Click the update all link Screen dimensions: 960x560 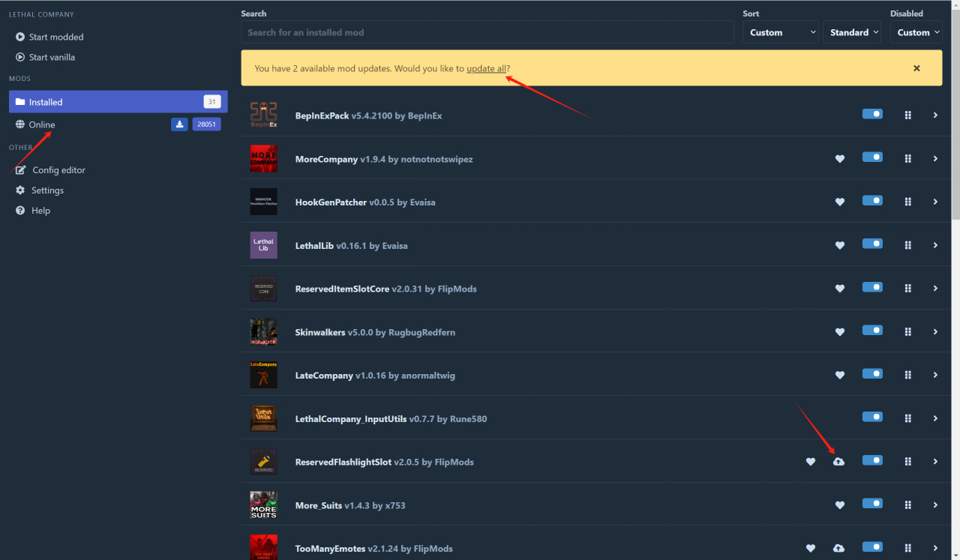tap(486, 68)
